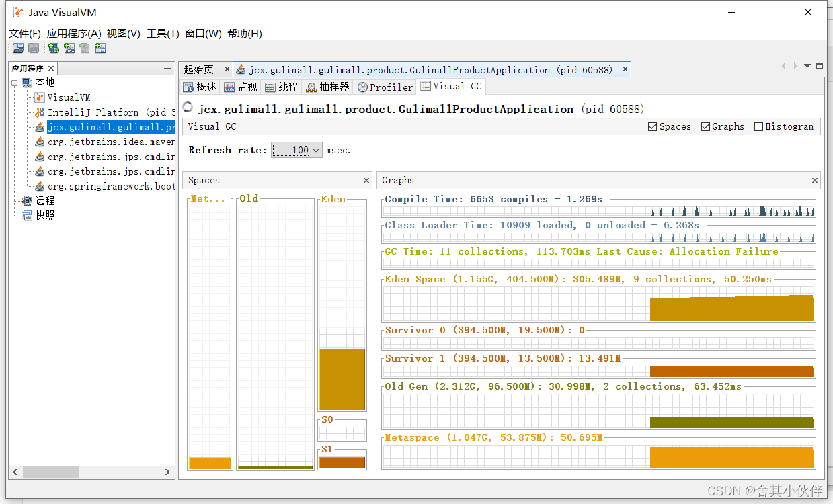Minimize the 应用程序 panel using dash button

coord(167,69)
